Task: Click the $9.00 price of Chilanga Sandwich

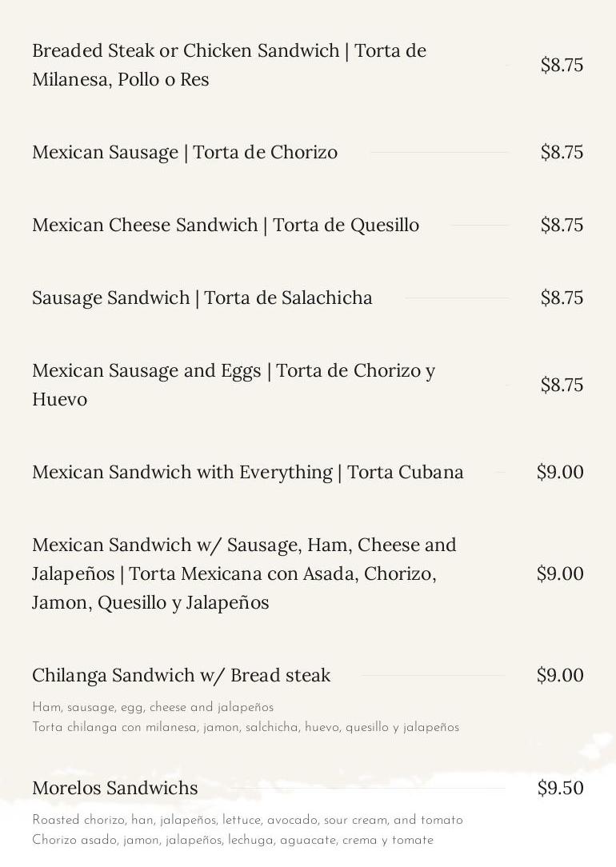Action: [560, 675]
